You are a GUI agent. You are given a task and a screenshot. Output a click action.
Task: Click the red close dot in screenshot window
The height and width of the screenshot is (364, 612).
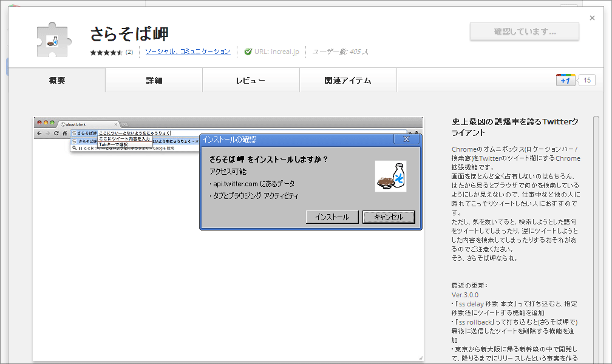point(39,123)
